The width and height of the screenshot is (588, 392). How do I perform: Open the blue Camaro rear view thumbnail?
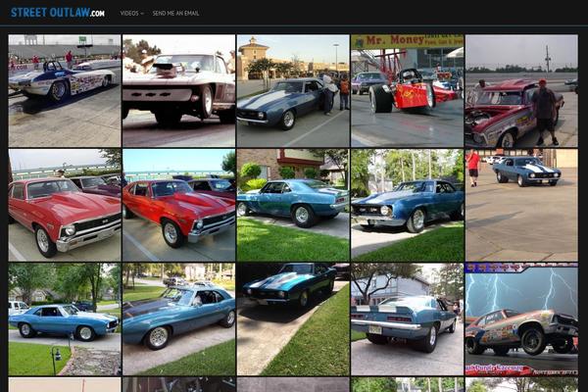pyautogui.click(x=408, y=319)
